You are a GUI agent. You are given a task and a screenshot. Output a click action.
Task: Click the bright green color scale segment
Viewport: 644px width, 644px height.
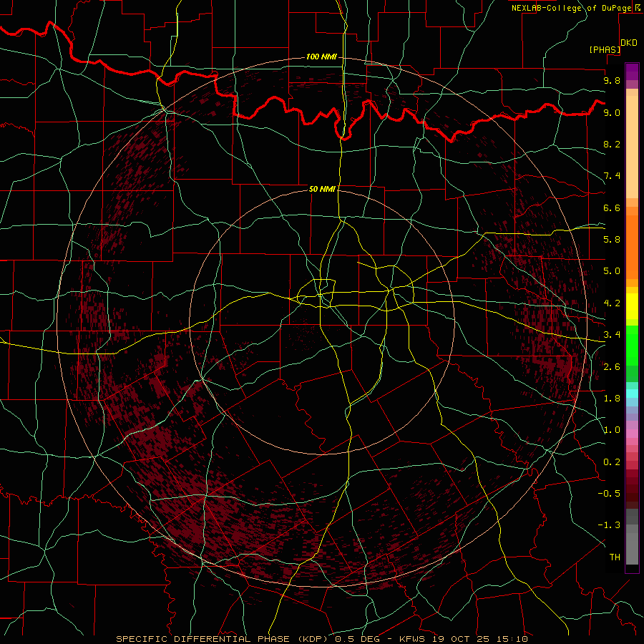[632, 346]
